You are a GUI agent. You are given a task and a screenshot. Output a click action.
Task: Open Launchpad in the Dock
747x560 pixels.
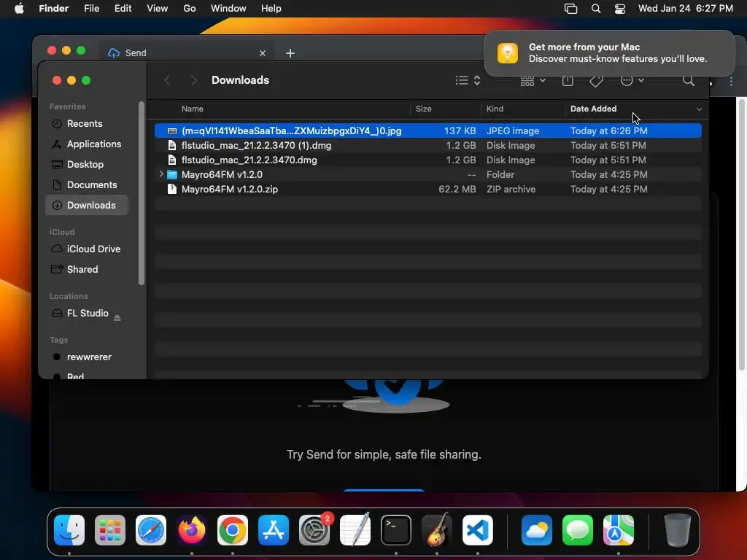pos(110,530)
